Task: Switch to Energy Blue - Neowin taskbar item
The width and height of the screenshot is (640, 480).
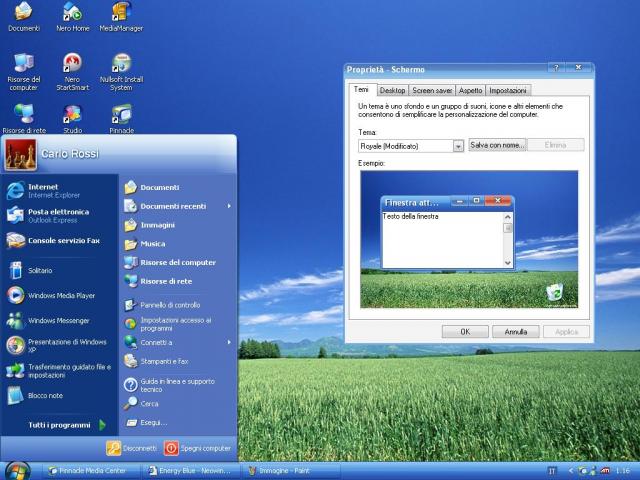Action: [x=190, y=471]
